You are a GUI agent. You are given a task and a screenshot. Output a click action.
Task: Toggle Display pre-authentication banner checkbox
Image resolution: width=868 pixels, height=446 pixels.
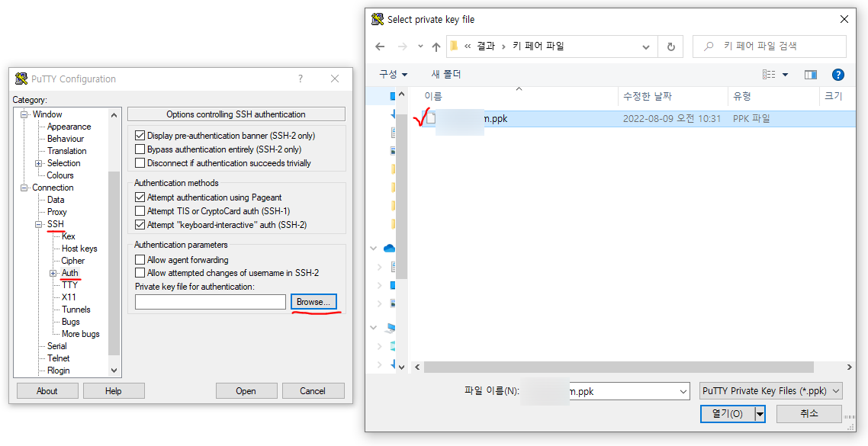pos(140,136)
